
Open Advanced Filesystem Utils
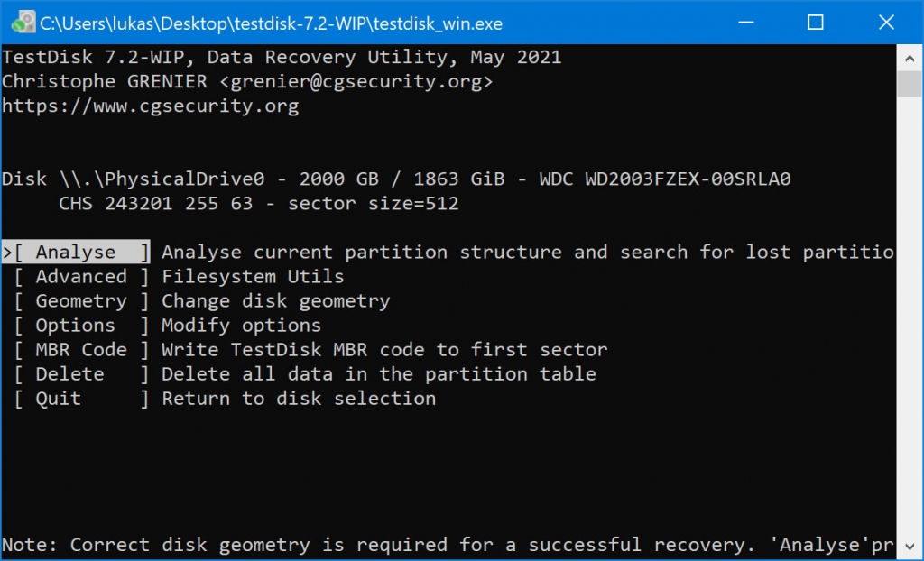point(79,276)
